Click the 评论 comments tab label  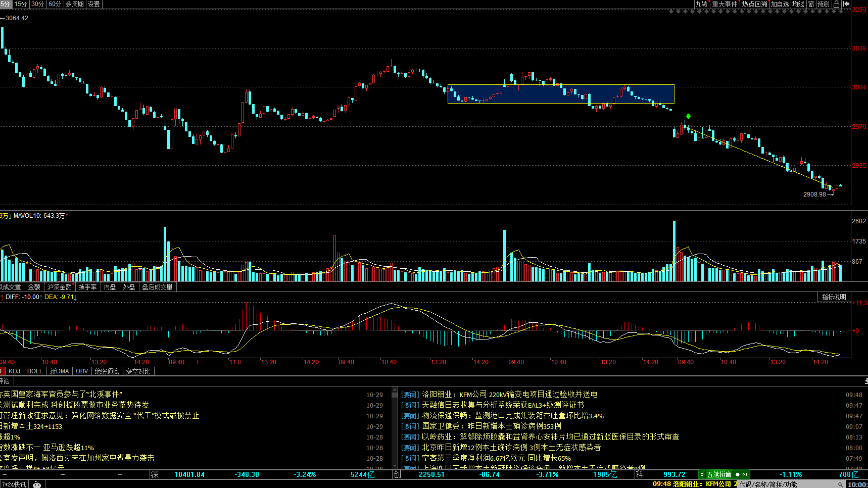pyautogui.click(x=5, y=381)
